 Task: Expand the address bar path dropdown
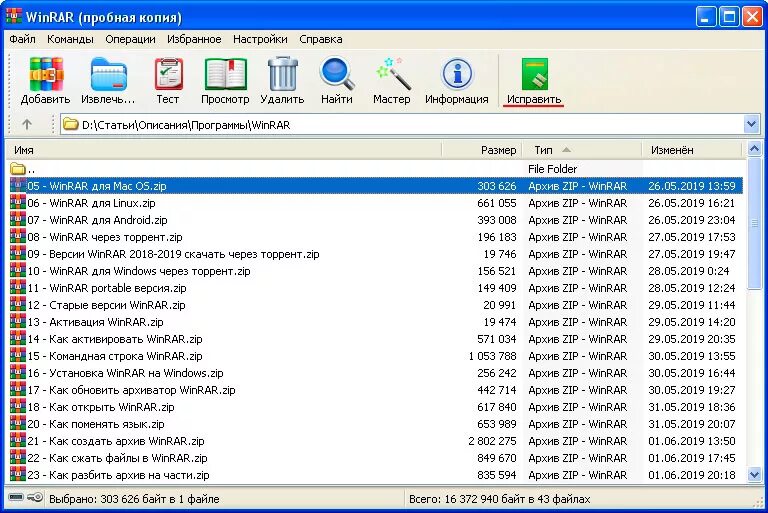(751, 124)
